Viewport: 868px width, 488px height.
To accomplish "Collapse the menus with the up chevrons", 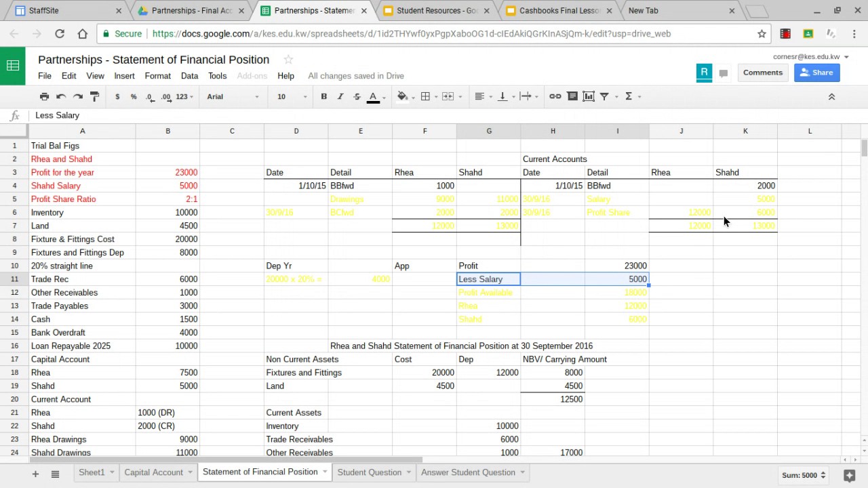I will click(x=831, y=97).
